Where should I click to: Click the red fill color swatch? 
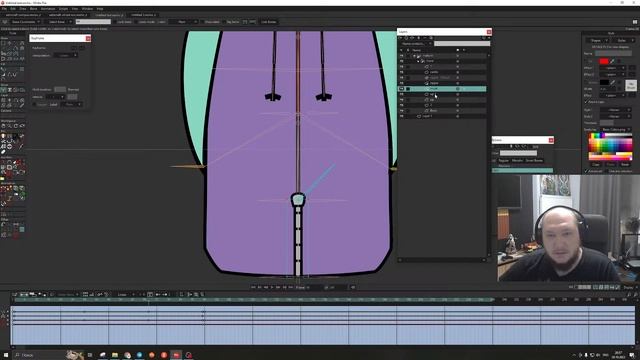coord(604,61)
